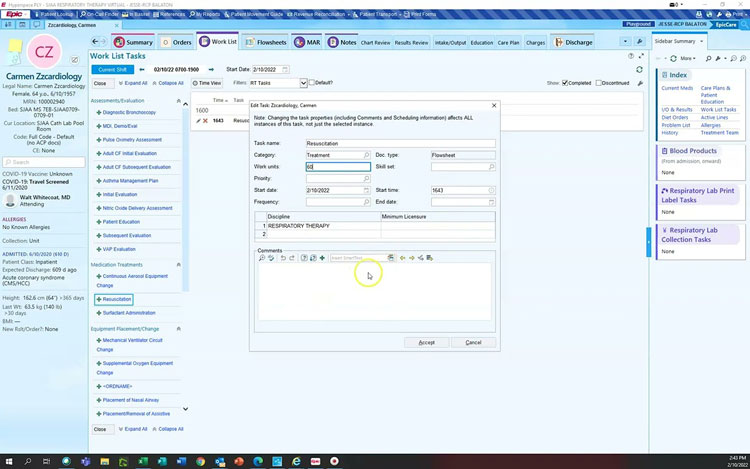Click the undo icon in Comments toolbar
750x469 pixels.
(x=283, y=258)
